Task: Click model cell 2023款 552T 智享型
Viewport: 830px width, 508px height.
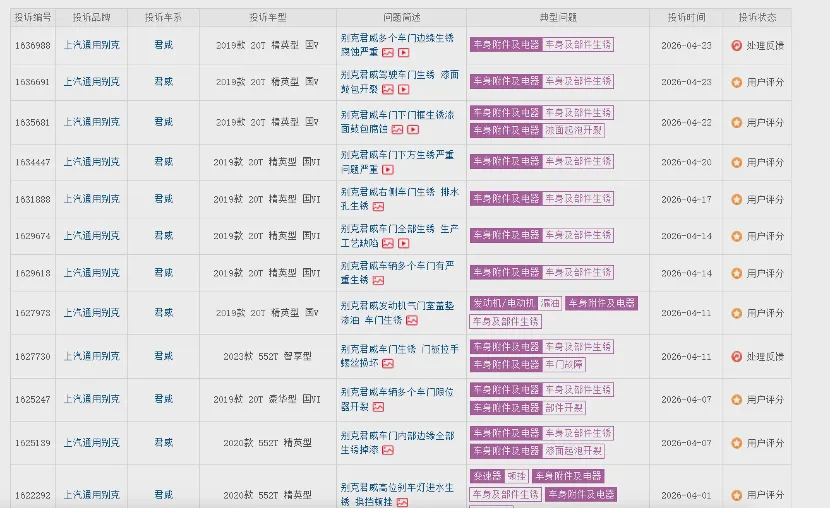Action: 268,357
